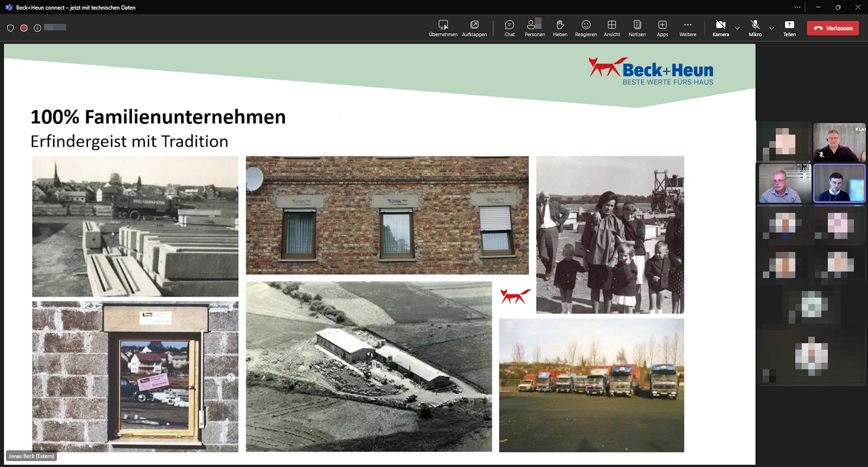Open Reagieren emoji reactions
The width and height of the screenshot is (868, 467).
click(x=586, y=28)
